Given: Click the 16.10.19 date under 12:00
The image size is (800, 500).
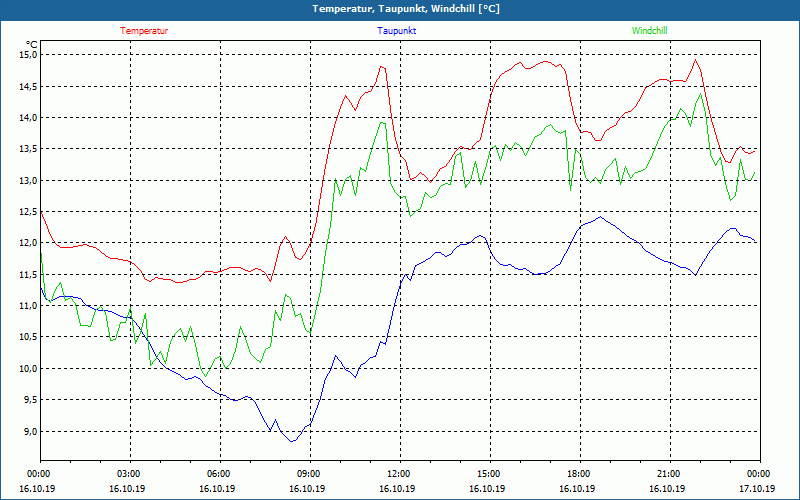Looking at the screenshot, I should pyautogui.click(x=397, y=488).
